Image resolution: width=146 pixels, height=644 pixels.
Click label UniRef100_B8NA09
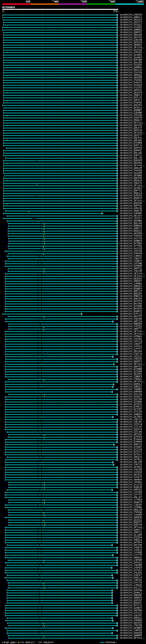(x=131, y=226)
